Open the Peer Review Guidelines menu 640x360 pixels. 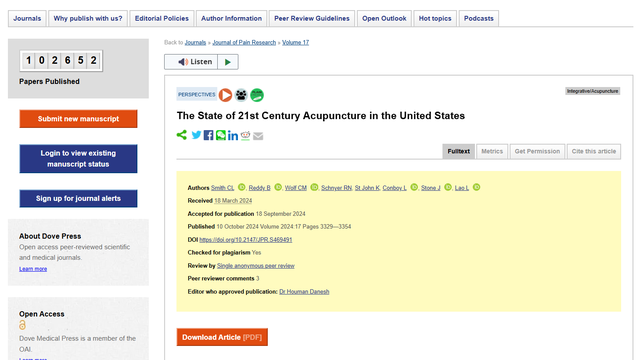tap(312, 18)
